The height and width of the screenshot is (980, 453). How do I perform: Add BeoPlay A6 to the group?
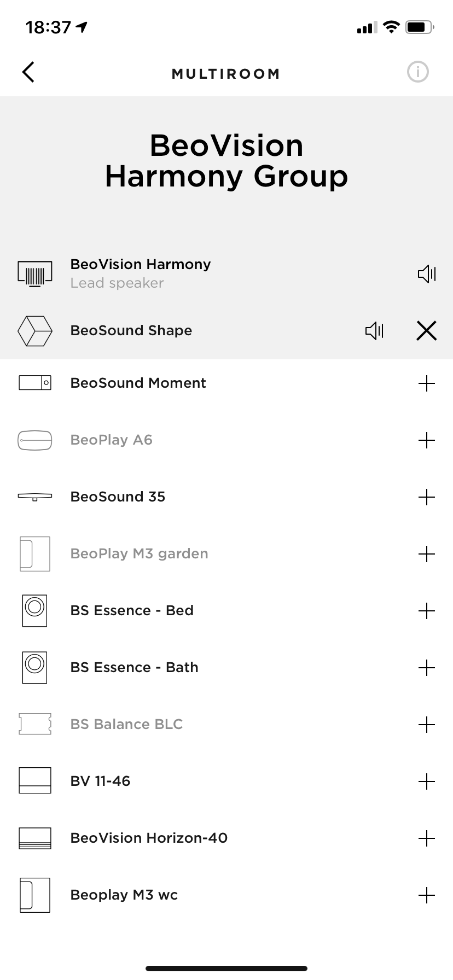pos(426,440)
